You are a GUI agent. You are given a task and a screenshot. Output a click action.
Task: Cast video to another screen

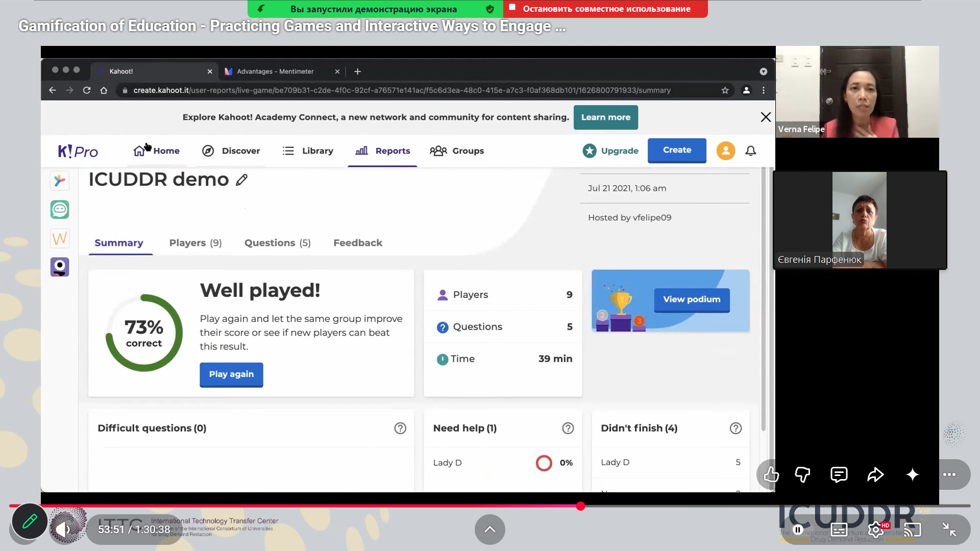coord(913,530)
